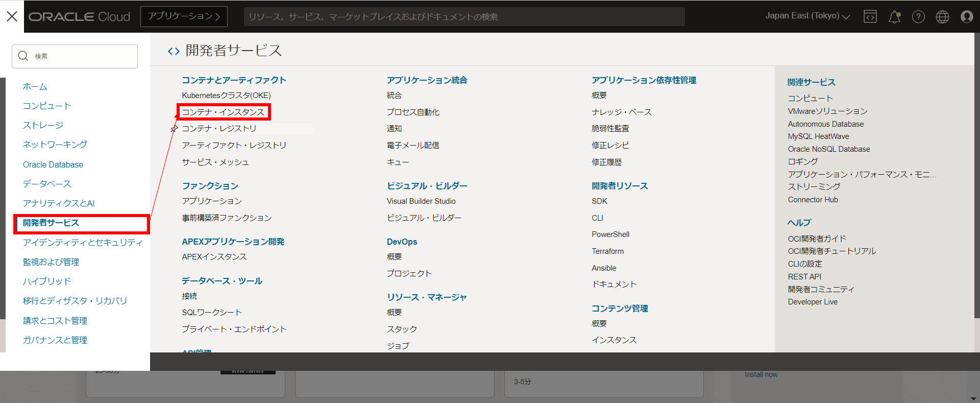This screenshot has width=980, height=403.
Task: Open VMwareソリューション related service link
Action: [x=827, y=111]
